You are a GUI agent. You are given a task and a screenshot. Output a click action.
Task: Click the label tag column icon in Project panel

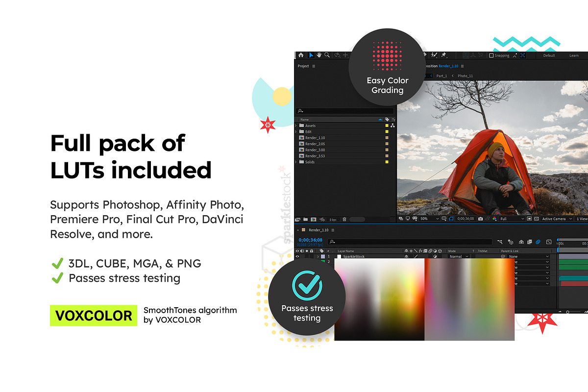click(387, 120)
